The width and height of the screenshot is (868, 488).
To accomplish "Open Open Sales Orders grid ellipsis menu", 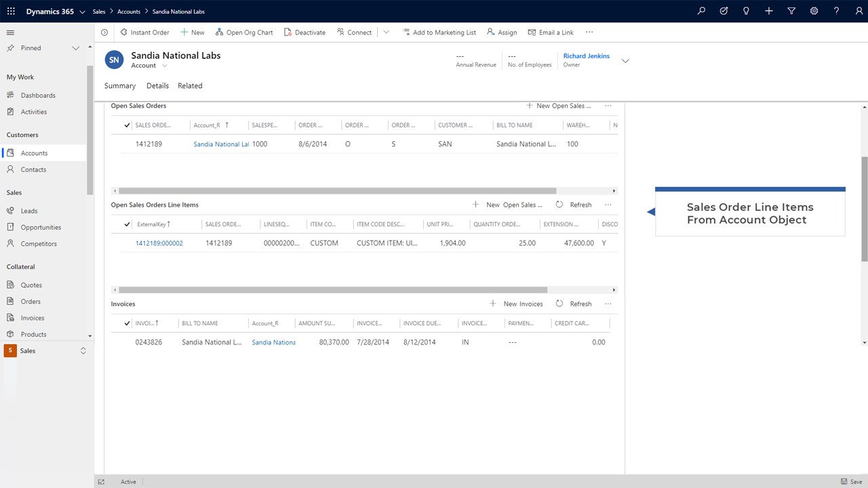I will (x=608, y=106).
